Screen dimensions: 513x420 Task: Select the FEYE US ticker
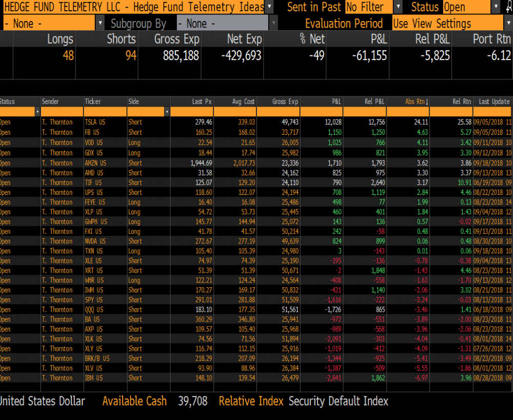(95, 202)
